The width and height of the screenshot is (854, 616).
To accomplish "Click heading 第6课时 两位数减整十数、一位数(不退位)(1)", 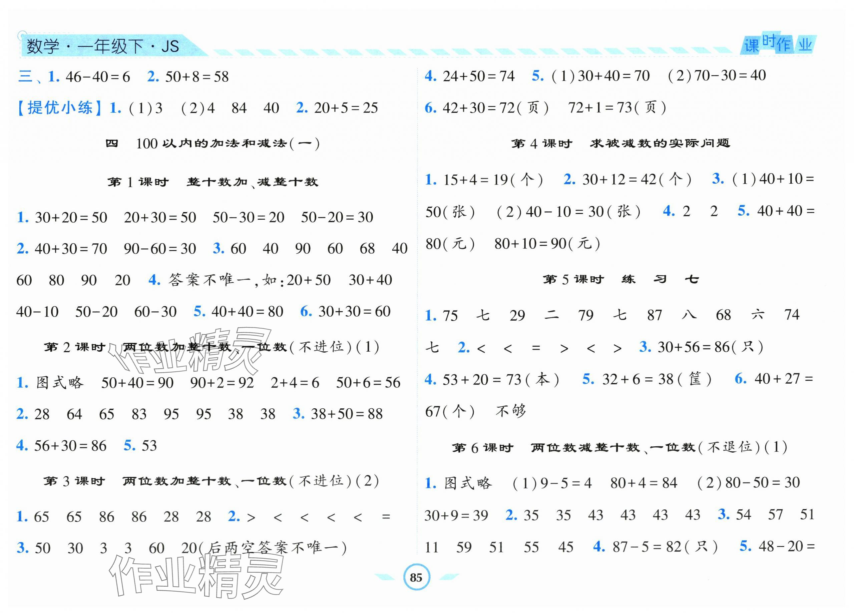I will click(619, 447).
